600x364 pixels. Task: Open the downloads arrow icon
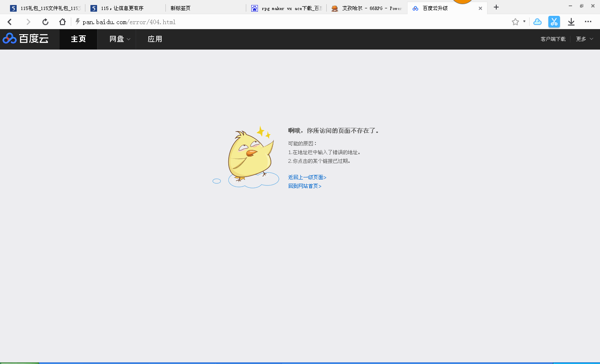point(571,22)
